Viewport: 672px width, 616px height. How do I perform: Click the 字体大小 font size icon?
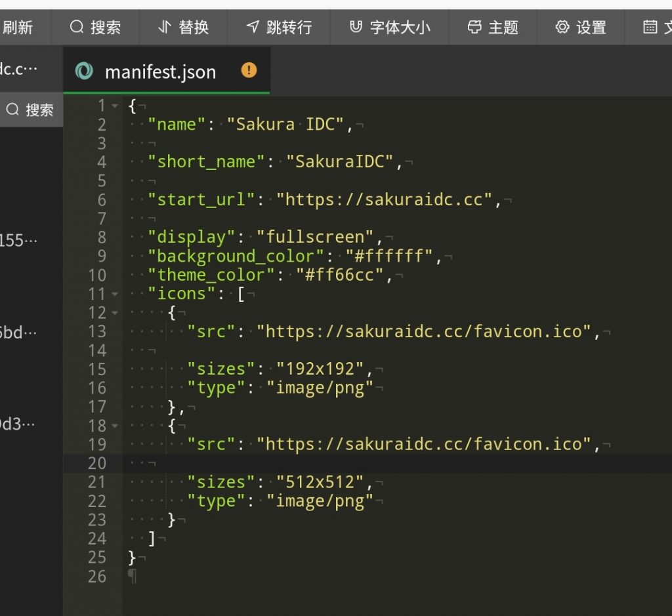tap(356, 27)
